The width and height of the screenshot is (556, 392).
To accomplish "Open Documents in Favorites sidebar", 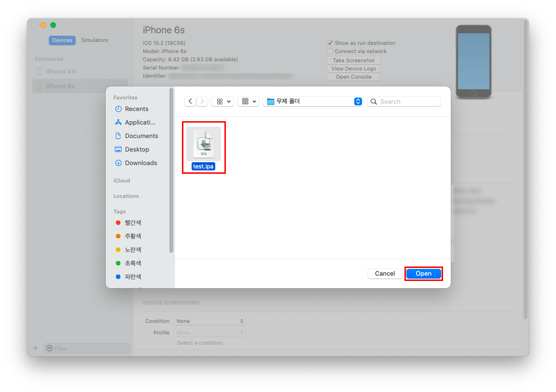I will coord(136,136).
